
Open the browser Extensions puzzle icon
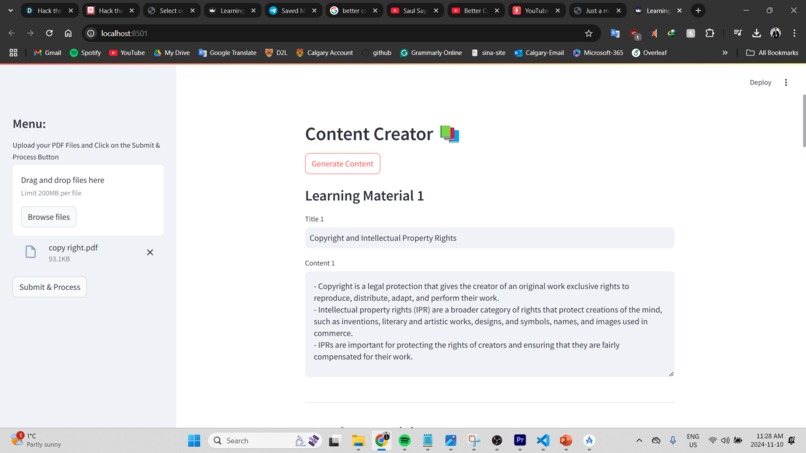(x=710, y=33)
